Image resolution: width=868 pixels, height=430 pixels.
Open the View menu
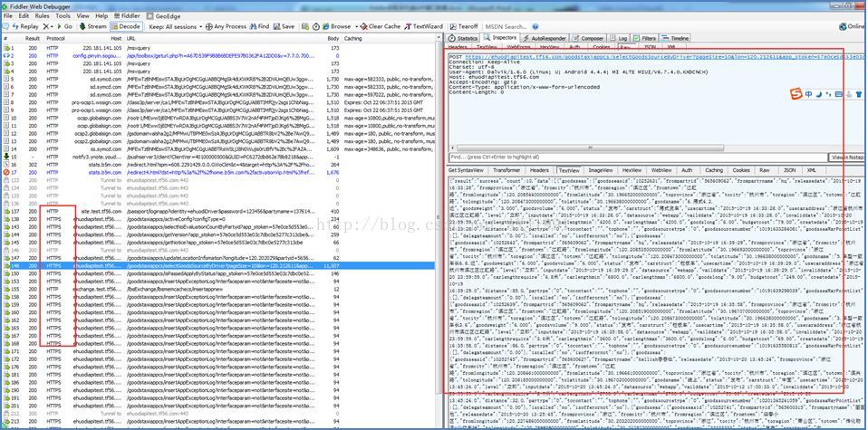83,16
